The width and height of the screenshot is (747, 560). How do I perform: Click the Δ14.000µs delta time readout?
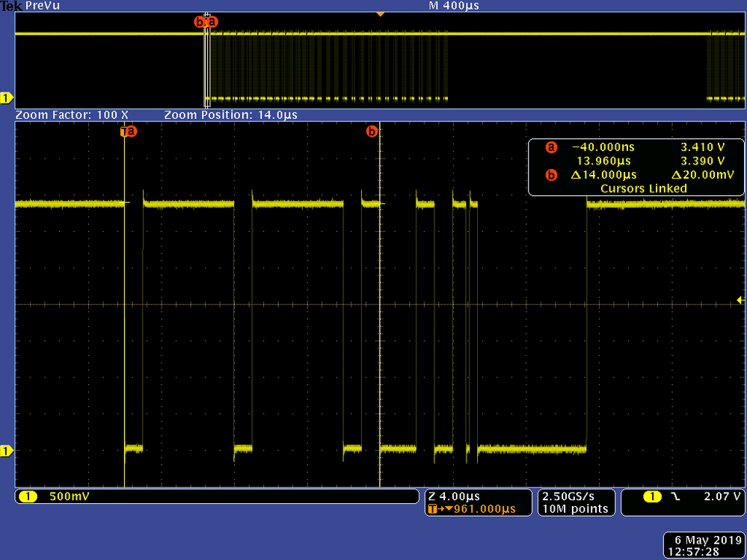pos(603,175)
